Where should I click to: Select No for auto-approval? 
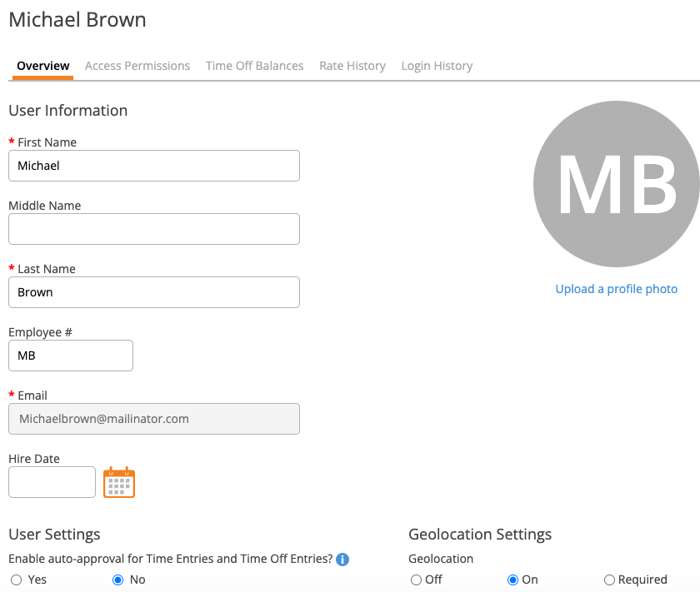pos(117,580)
